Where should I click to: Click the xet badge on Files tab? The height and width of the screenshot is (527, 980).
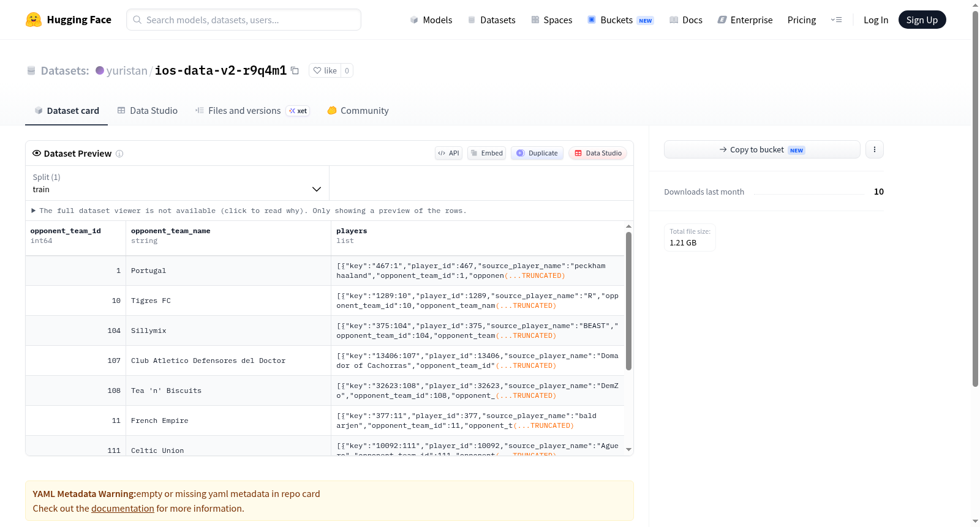pyautogui.click(x=298, y=111)
